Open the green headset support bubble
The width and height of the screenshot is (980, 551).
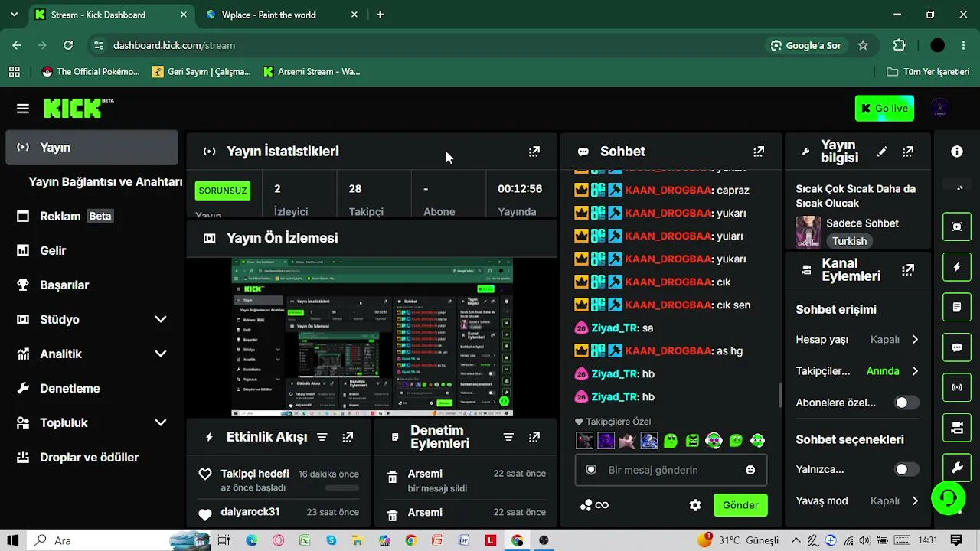pos(949,498)
